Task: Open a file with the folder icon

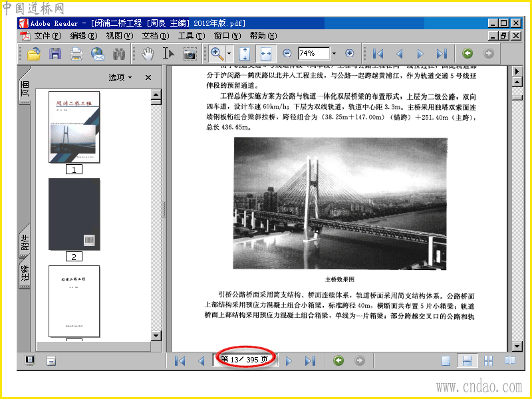Action: point(34,54)
